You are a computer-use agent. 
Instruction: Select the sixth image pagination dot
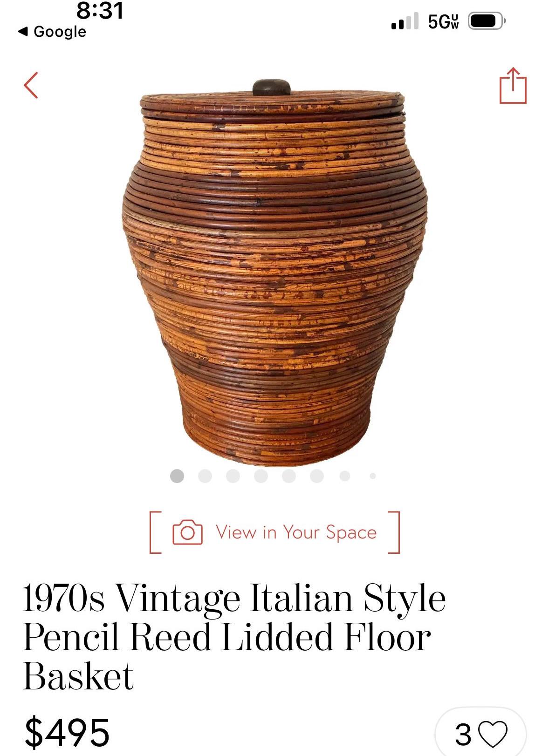tap(317, 476)
